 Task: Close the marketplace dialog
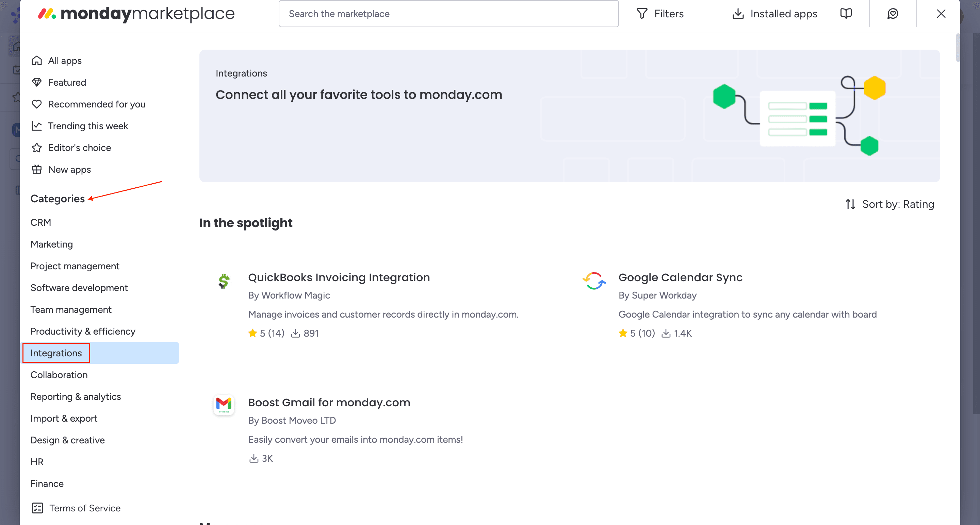coord(941,14)
